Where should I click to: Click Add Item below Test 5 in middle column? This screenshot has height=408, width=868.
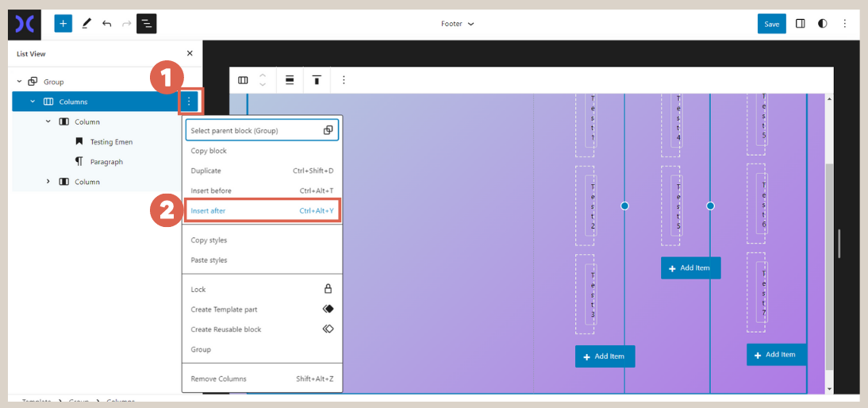691,268
